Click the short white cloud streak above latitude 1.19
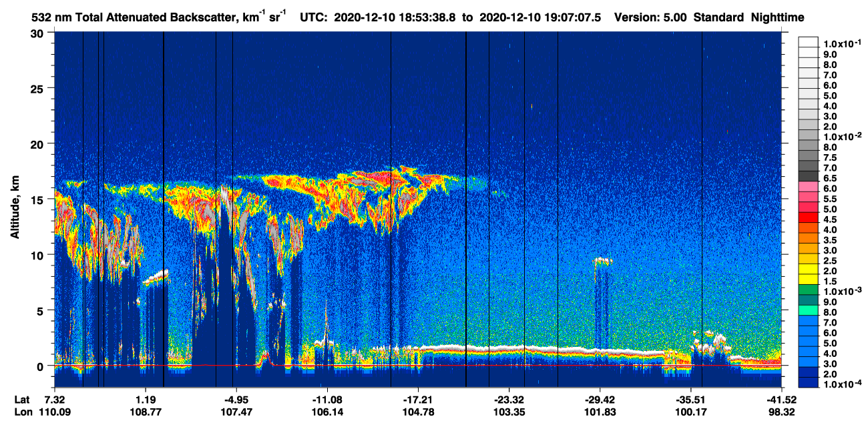Viewport: 868px width, 445px height. coord(156,277)
